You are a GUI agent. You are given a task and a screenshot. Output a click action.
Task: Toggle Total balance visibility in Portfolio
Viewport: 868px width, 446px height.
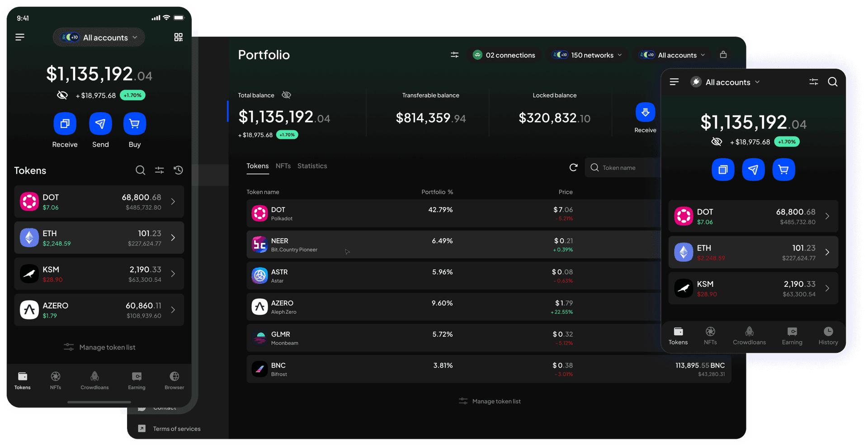click(x=286, y=95)
